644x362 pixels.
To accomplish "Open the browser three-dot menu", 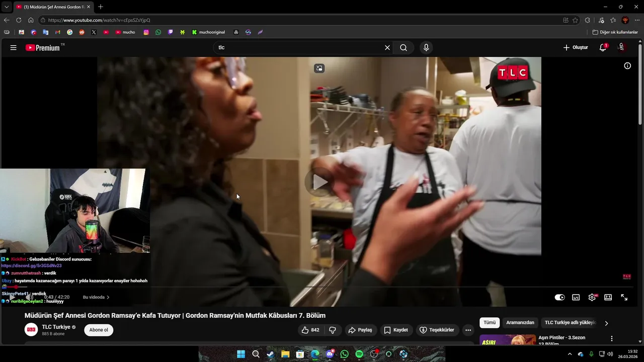I will click(x=637, y=20).
